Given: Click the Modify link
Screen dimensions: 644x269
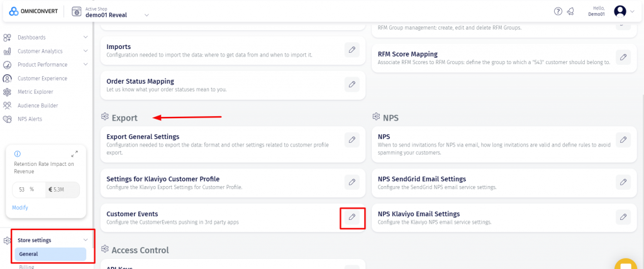Looking at the screenshot, I should pos(20,207).
